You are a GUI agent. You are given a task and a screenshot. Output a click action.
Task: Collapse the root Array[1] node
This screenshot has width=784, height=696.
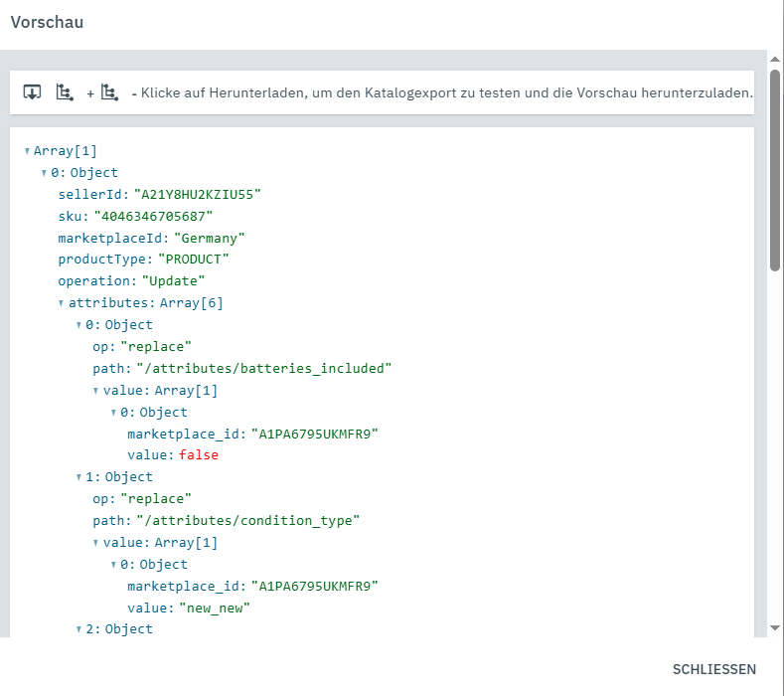coord(27,151)
